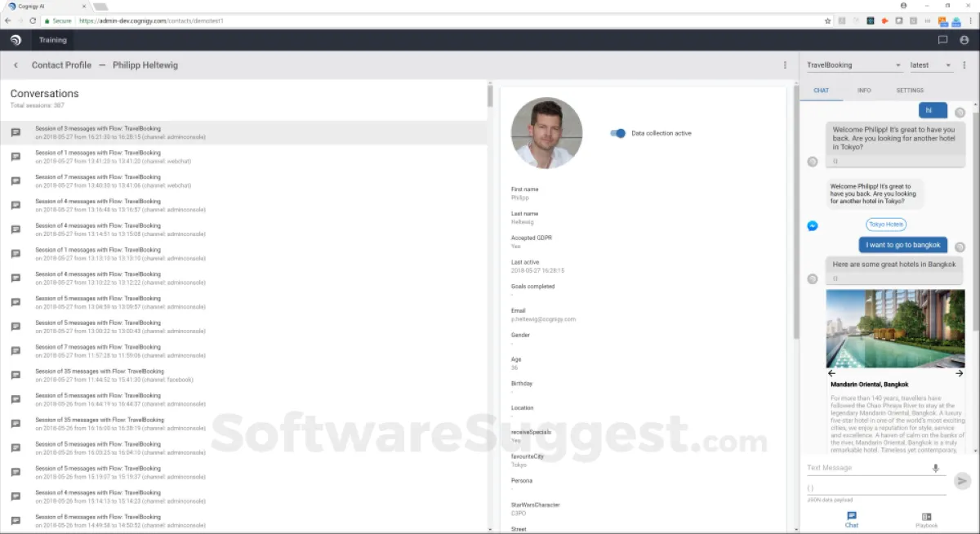Viewport: 980px width, 534px height.
Task: Open session of 7 messages at 11:57:28
Action: (x=243, y=351)
